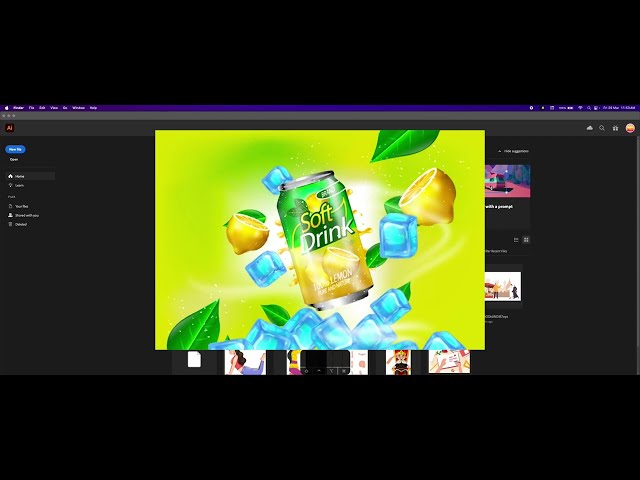The image size is (640, 480).
Task: Select Home in the sidebar
Action: point(30,176)
